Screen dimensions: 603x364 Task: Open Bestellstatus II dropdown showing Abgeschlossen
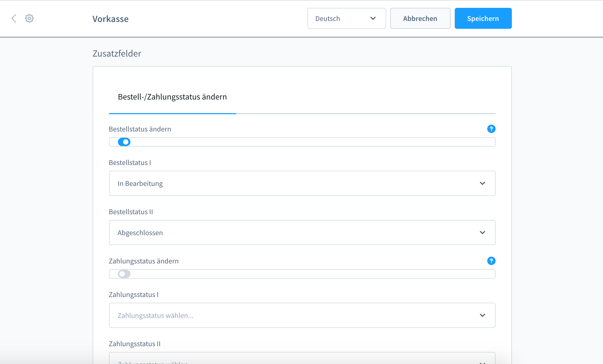pos(302,233)
